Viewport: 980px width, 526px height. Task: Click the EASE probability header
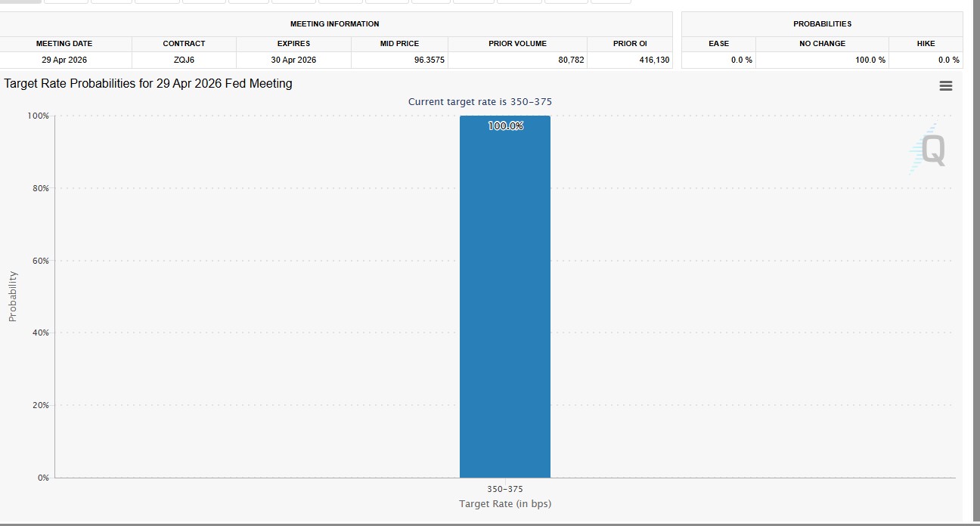(x=718, y=43)
